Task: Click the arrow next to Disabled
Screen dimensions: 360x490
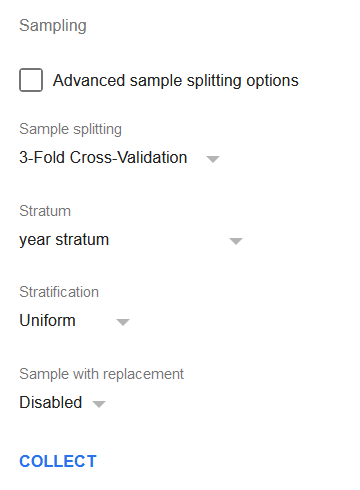Action: click(x=99, y=404)
